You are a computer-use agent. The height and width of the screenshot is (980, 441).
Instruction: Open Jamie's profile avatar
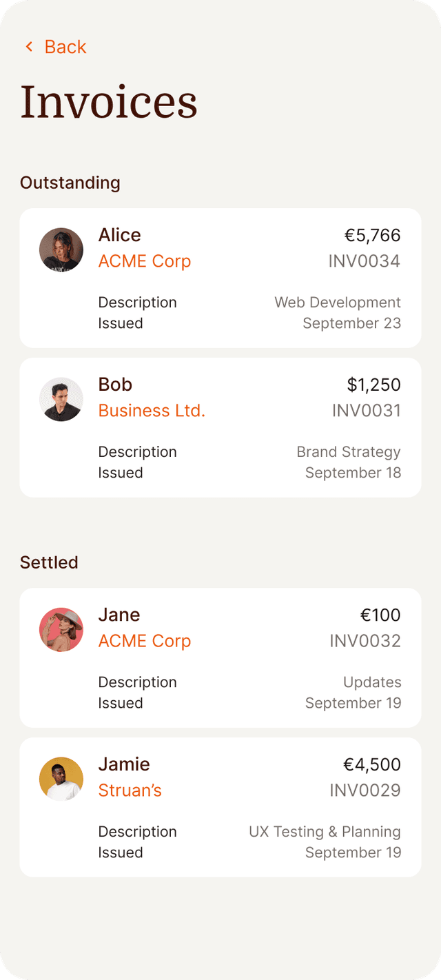pyautogui.click(x=61, y=779)
